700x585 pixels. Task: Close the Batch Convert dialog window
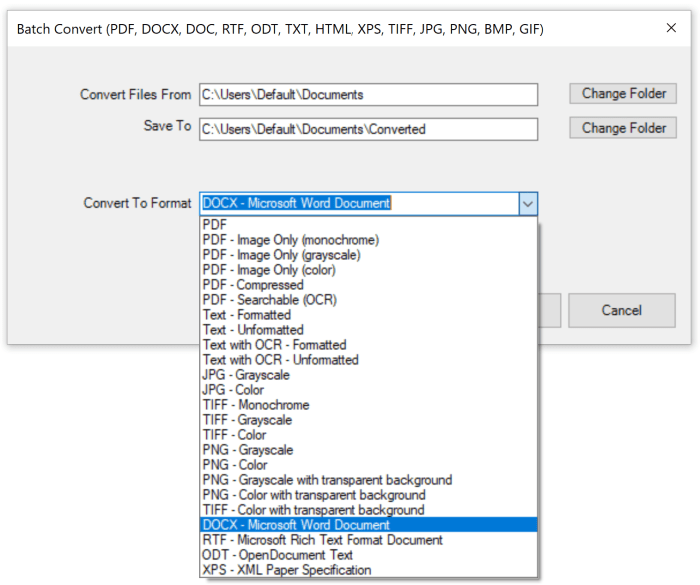click(x=671, y=29)
